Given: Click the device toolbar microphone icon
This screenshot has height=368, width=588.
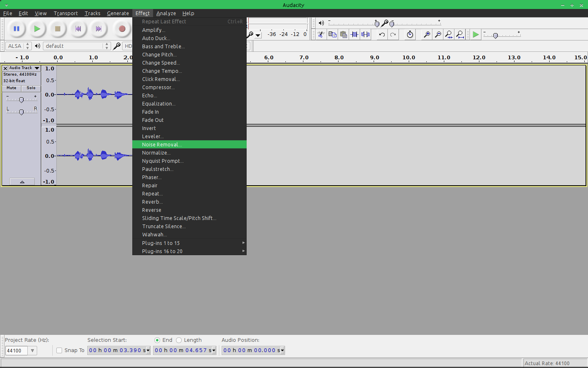Looking at the screenshot, I should pyautogui.click(x=117, y=46).
